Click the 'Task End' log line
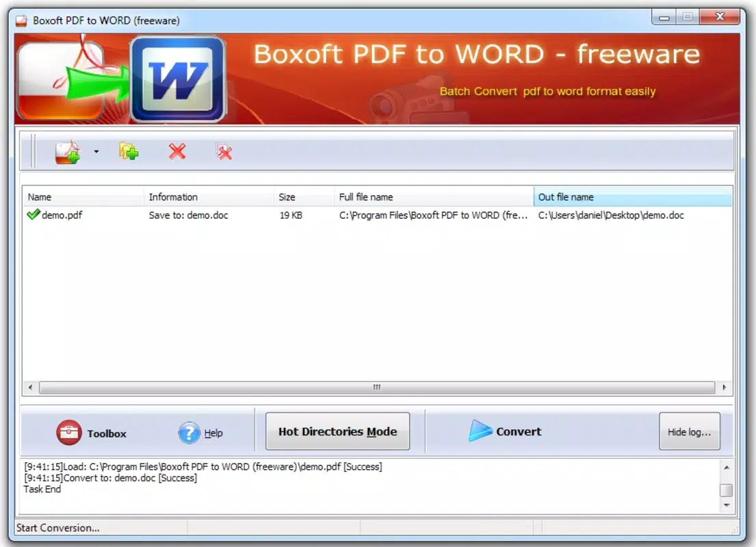The height and width of the screenshot is (547, 756). [x=42, y=489]
